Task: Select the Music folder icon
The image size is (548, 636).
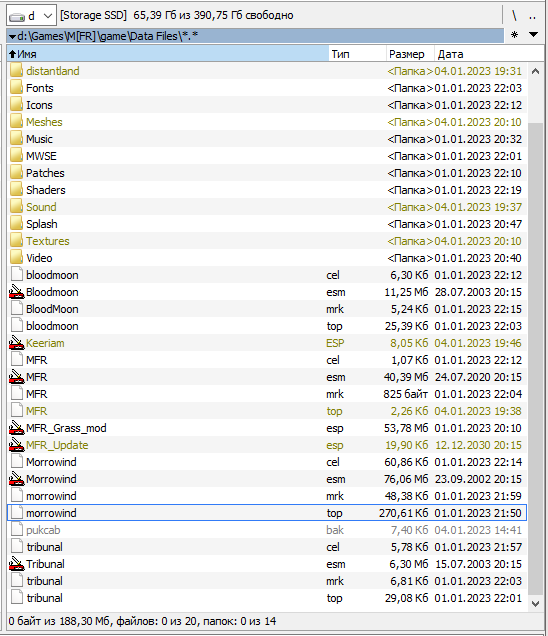Action: (16, 139)
